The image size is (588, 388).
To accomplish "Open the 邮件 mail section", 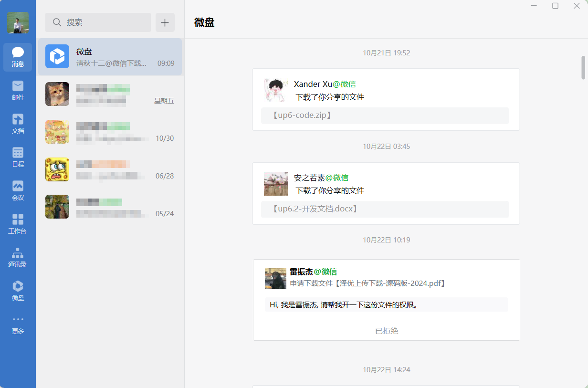I will coord(18,91).
